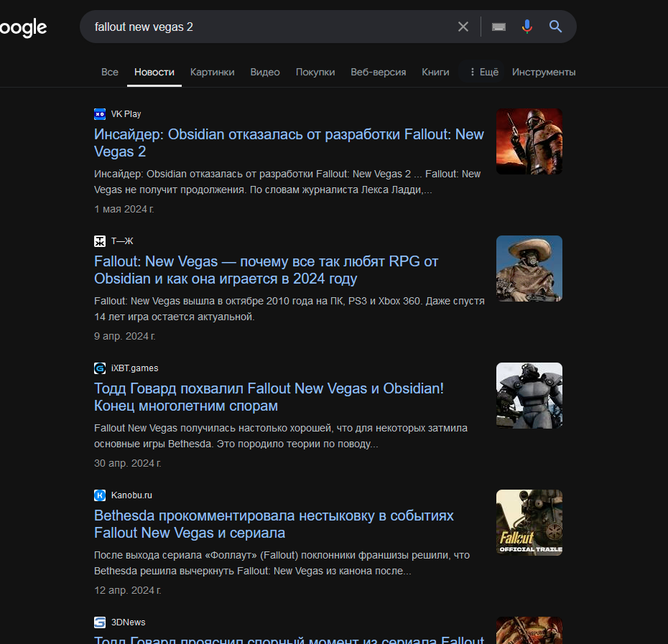This screenshot has height=644, width=668.
Task: Switch to the Веб-версия tab
Action: (379, 72)
